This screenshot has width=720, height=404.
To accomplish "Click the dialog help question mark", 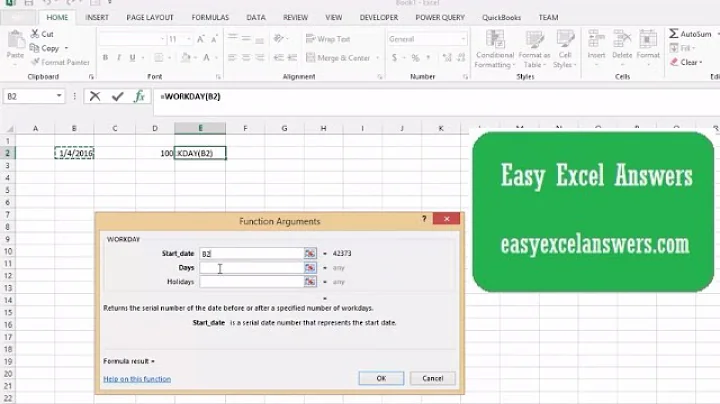I will 424,219.
